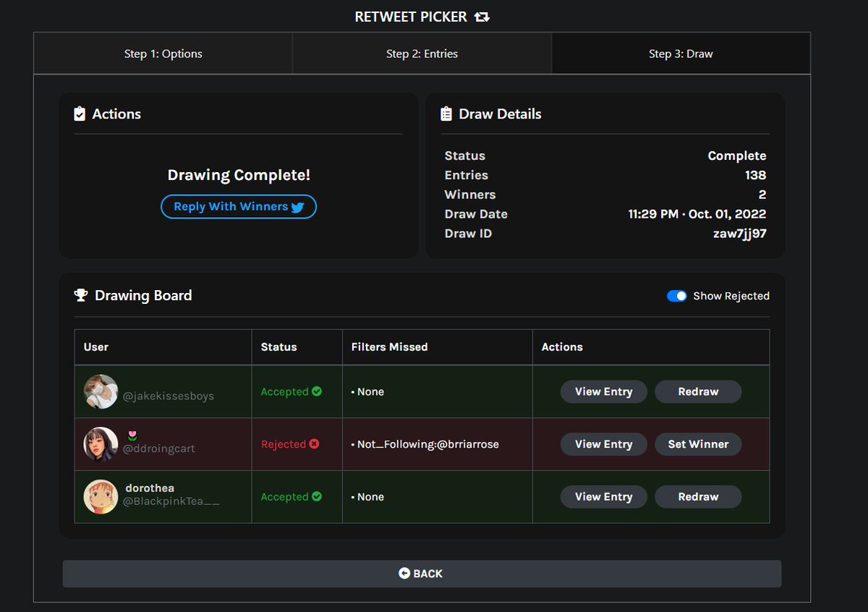Click the clipboard icon next to Draw Details
The width and height of the screenshot is (868, 612).
(446, 114)
